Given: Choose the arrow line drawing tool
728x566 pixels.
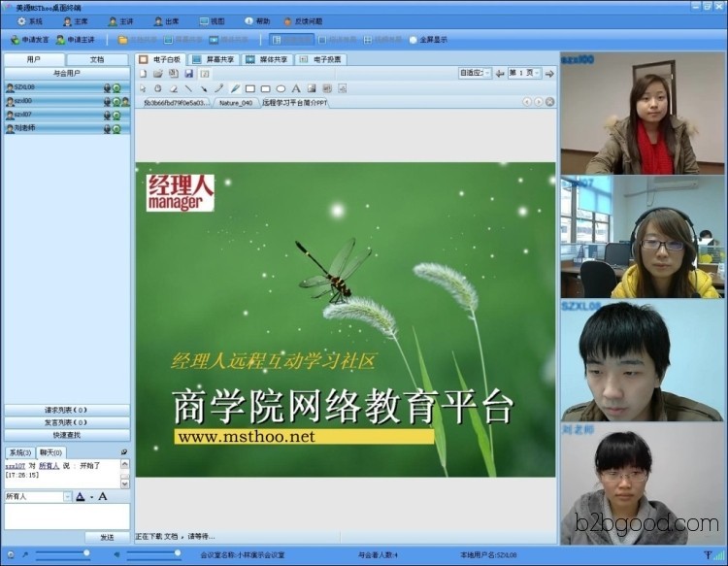Looking at the screenshot, I should [x=204, y=88].
